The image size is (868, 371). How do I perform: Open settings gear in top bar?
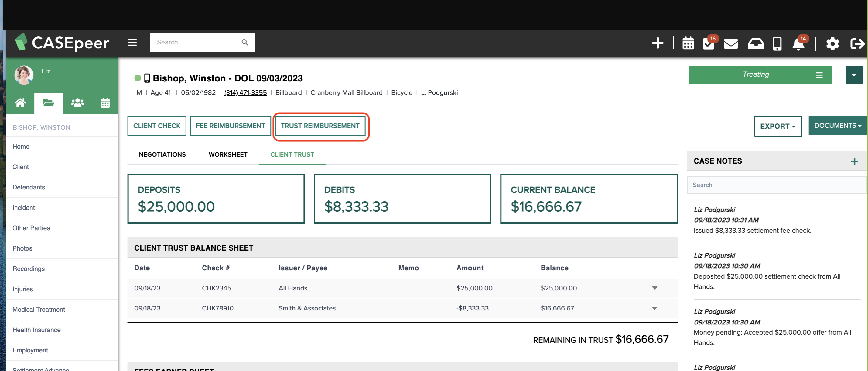(833, 44)
